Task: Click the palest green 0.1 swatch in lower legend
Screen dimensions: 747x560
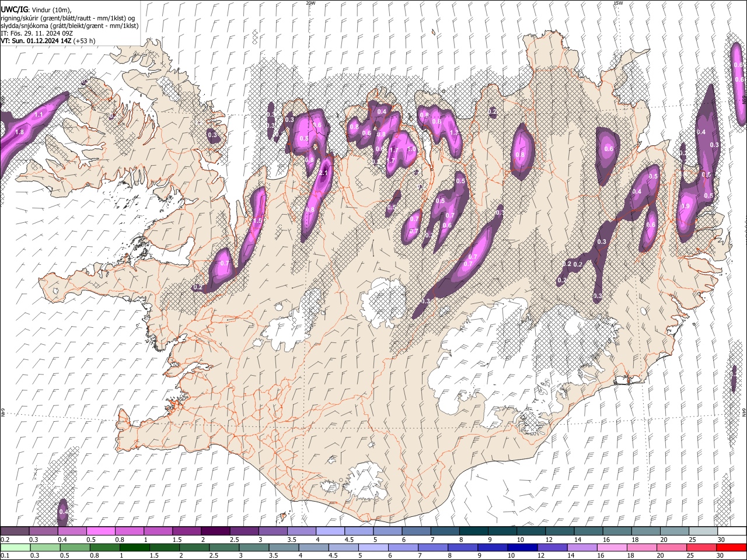Action: pos(15,548)
